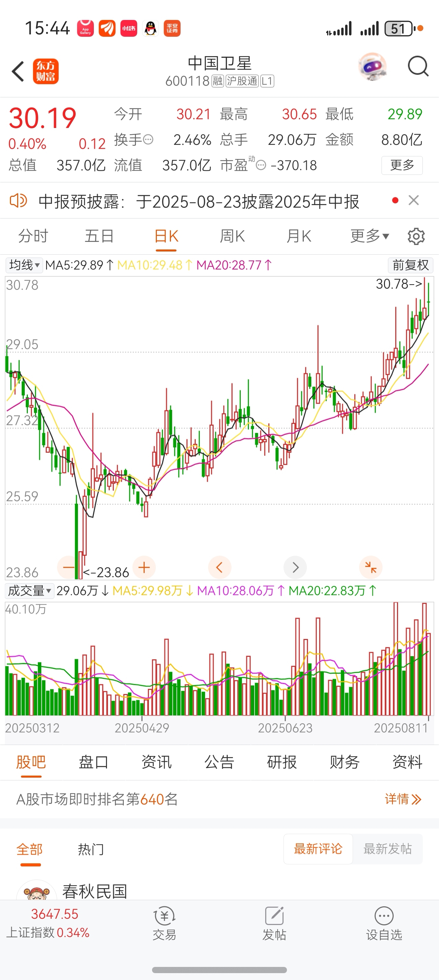
Task: Zoom out chart with minus button
Action: (x=68, y=567)
